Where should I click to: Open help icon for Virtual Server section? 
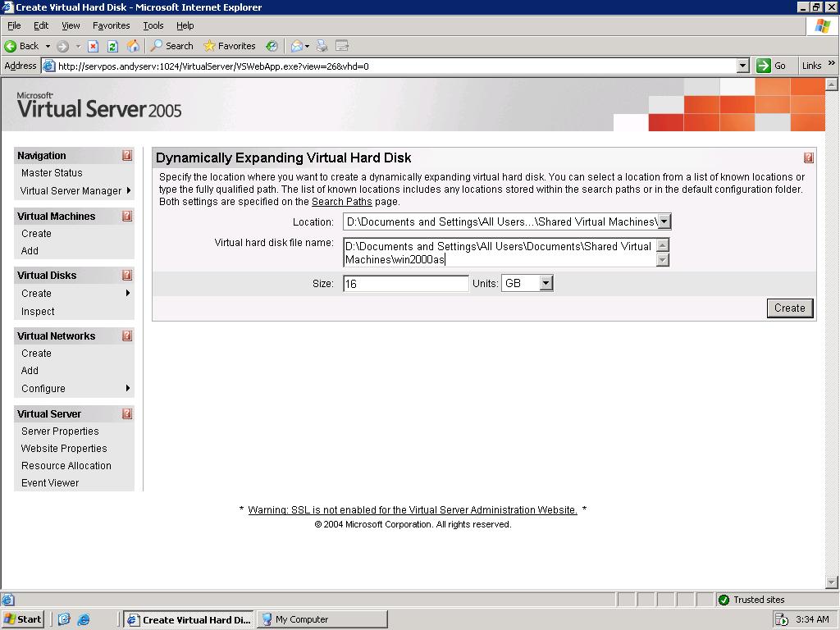[127, 413]
